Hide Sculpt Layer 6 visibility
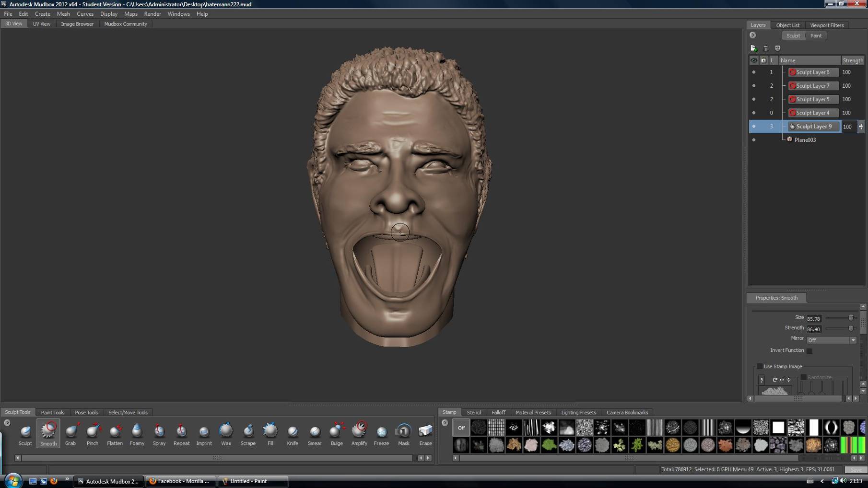 [x=754, y=72]
